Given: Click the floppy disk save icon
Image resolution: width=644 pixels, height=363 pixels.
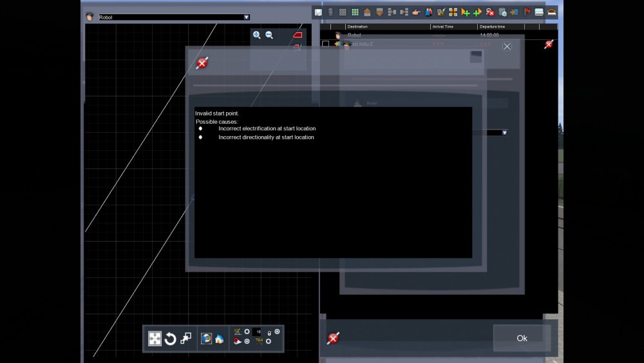Looking at the screenshot, I should tap(318, 12).
